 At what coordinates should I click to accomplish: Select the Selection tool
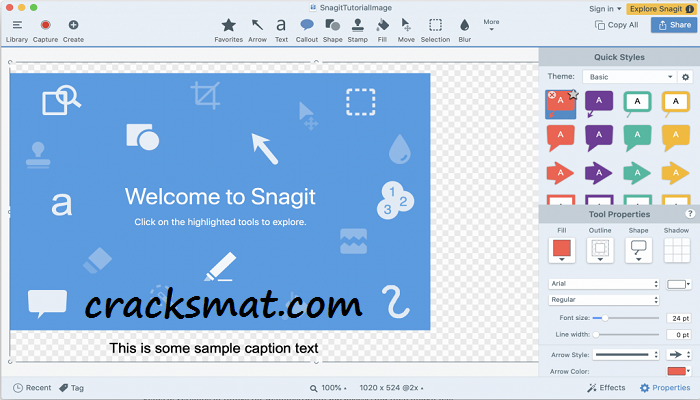[x=435, y=31]
